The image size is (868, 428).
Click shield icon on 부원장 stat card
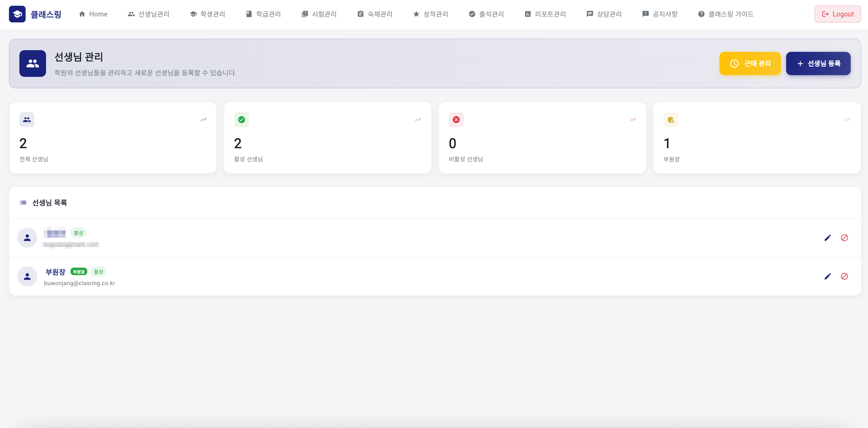pyautogui.click(x=671, y=120)
